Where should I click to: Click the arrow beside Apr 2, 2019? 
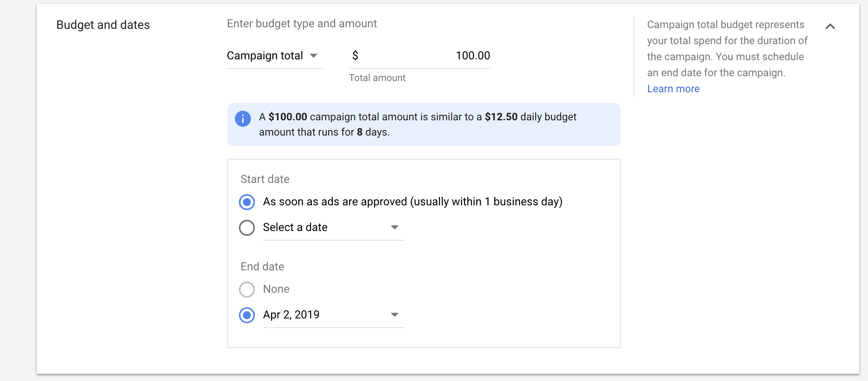pyautogui.click(x=394, y=315)
